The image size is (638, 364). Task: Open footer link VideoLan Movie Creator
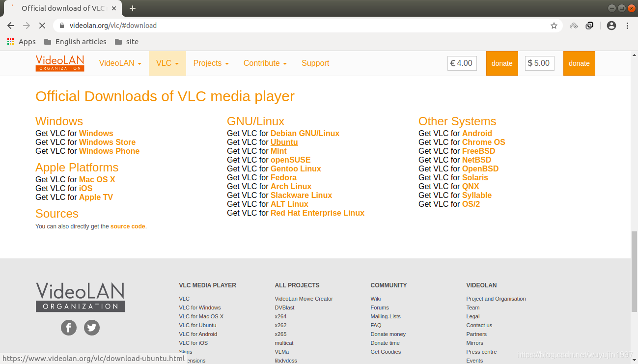[304, 299]
